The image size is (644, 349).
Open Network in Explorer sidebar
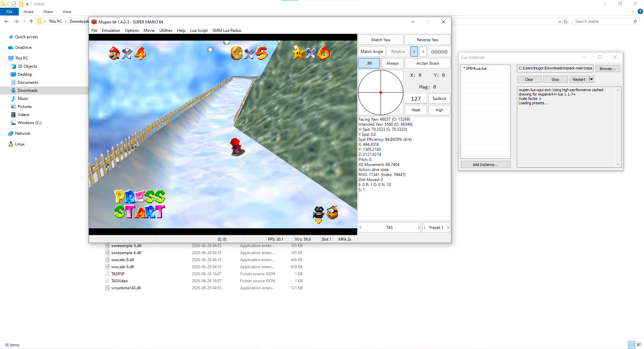click(22, 133)
